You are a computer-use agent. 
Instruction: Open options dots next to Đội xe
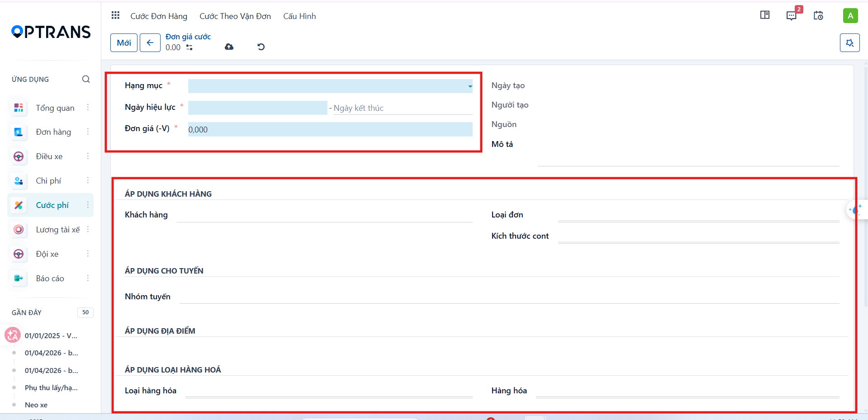coord(88,254)
